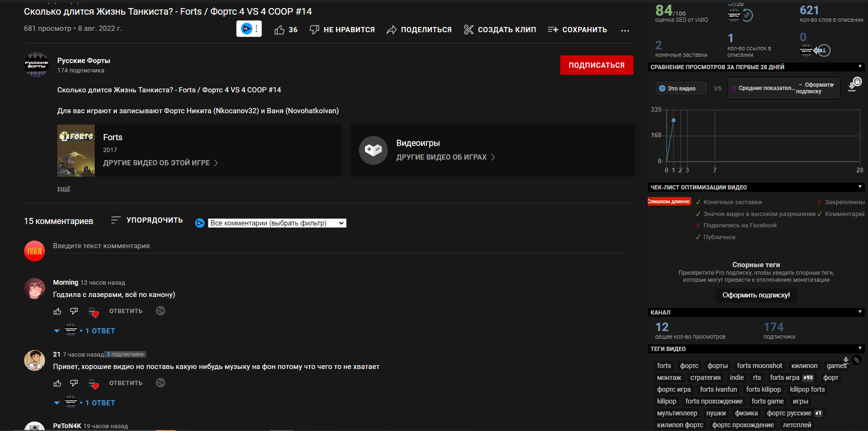The height and width of the screenshot is (431, 868).
Task: Focus the Введите текст комментария field
Action: [340, 246]
